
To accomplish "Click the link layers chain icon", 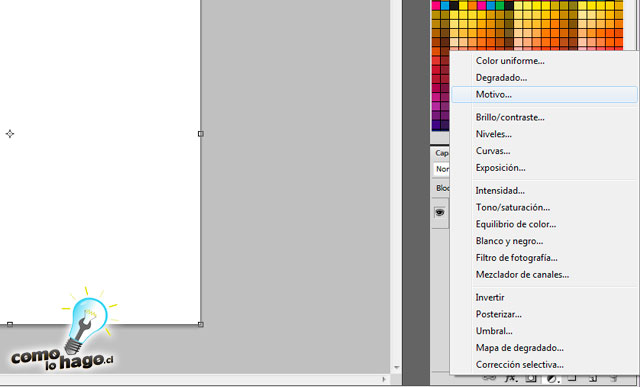I will point(489,378).
